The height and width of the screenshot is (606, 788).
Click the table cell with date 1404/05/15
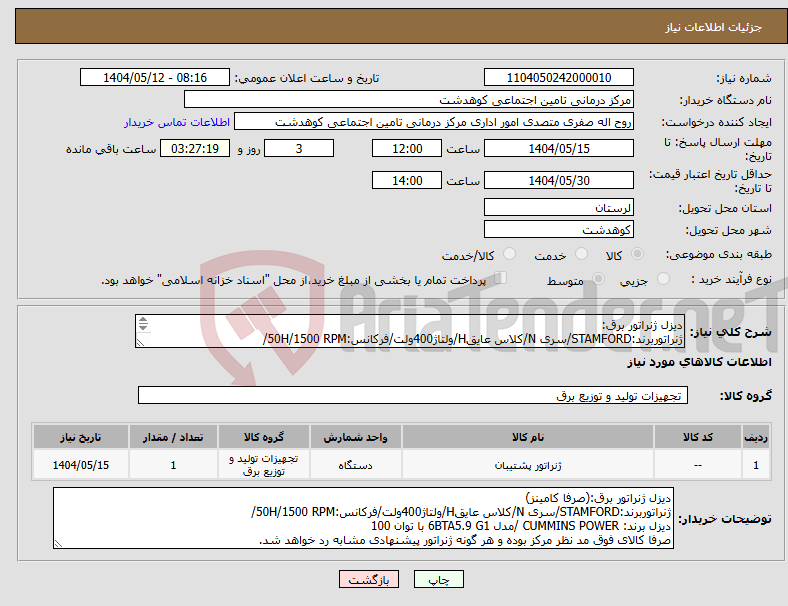(81, 465)
